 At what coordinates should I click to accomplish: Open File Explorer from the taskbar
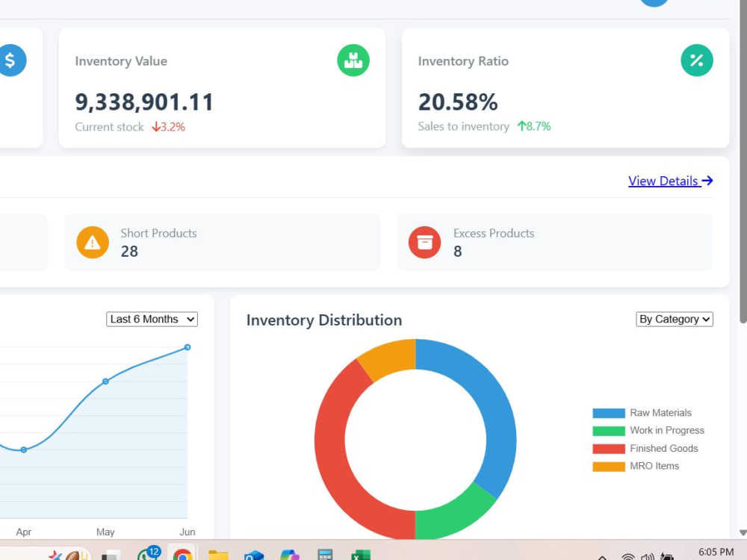pos(218,555)
